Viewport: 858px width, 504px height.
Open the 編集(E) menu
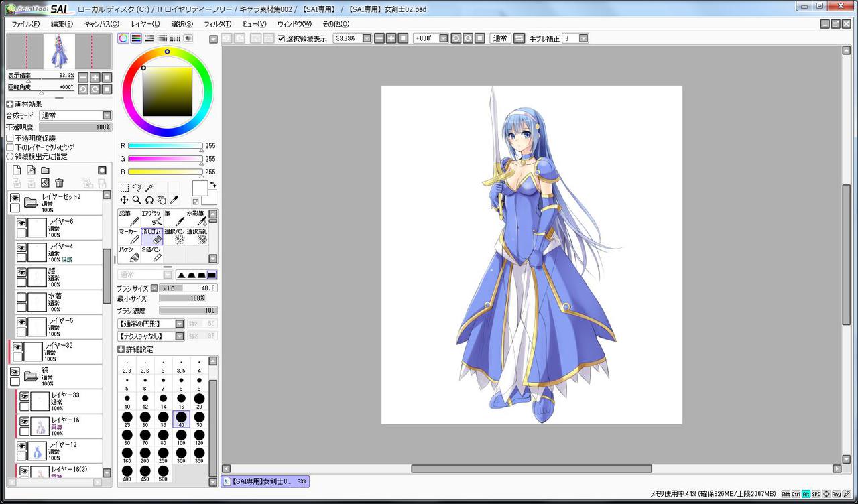pyautogui.click(x=62, y=24)
